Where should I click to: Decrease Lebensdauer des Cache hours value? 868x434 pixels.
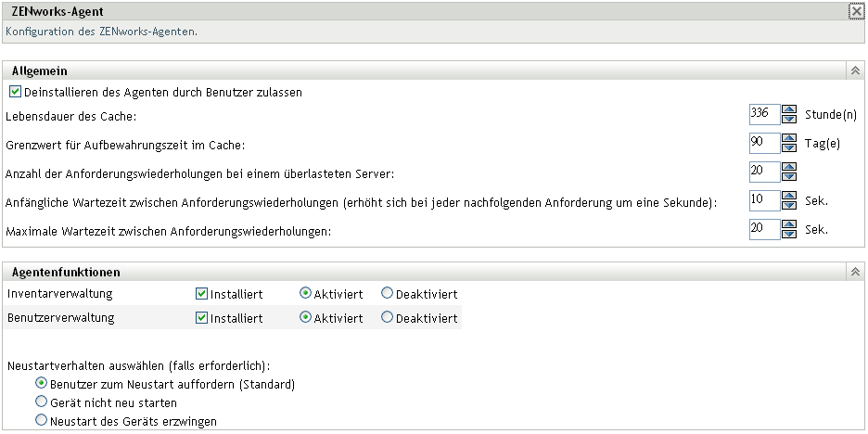coord(789,120)
